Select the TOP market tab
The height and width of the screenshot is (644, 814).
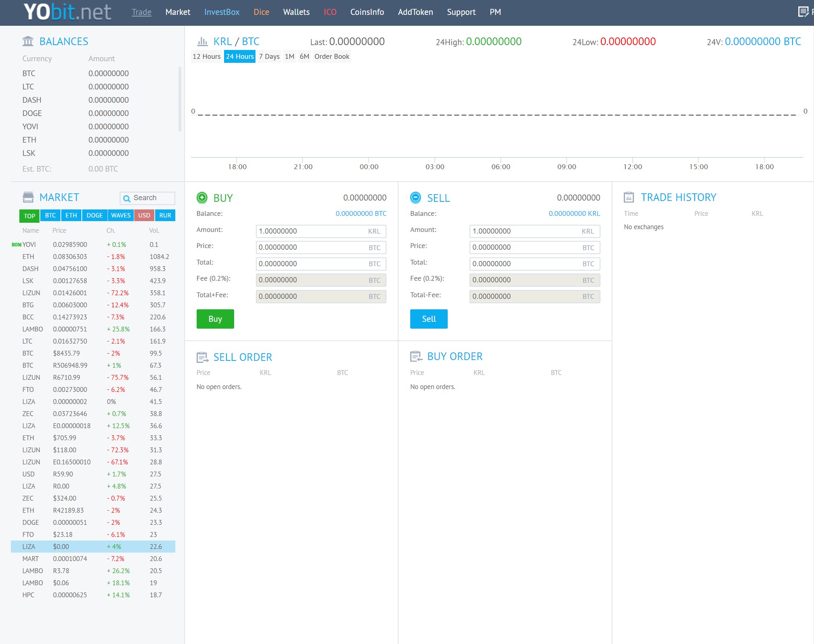click(x=29, y=216)
